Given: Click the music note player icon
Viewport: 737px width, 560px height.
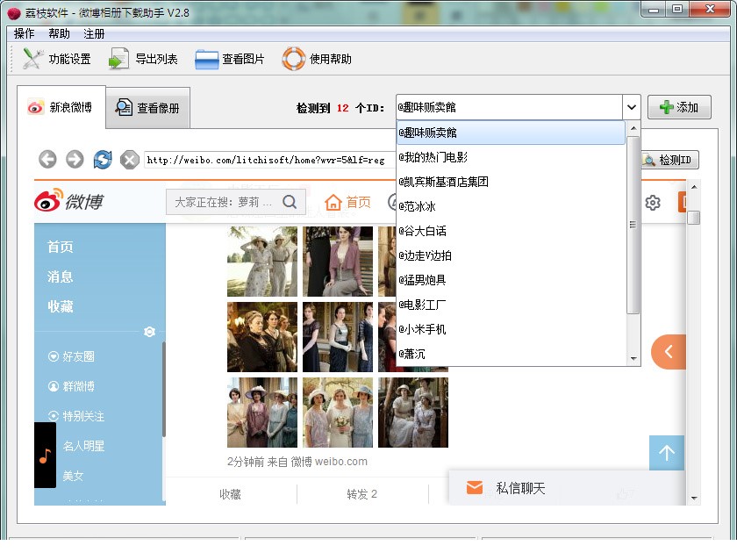Looking at the screenshot, I should coord(45,456).
